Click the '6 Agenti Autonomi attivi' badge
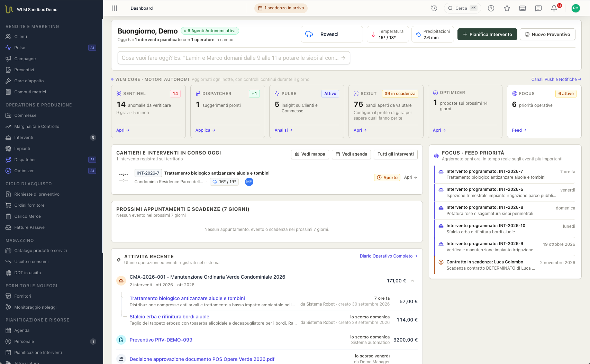590x364 pixels. coord(210,31)
